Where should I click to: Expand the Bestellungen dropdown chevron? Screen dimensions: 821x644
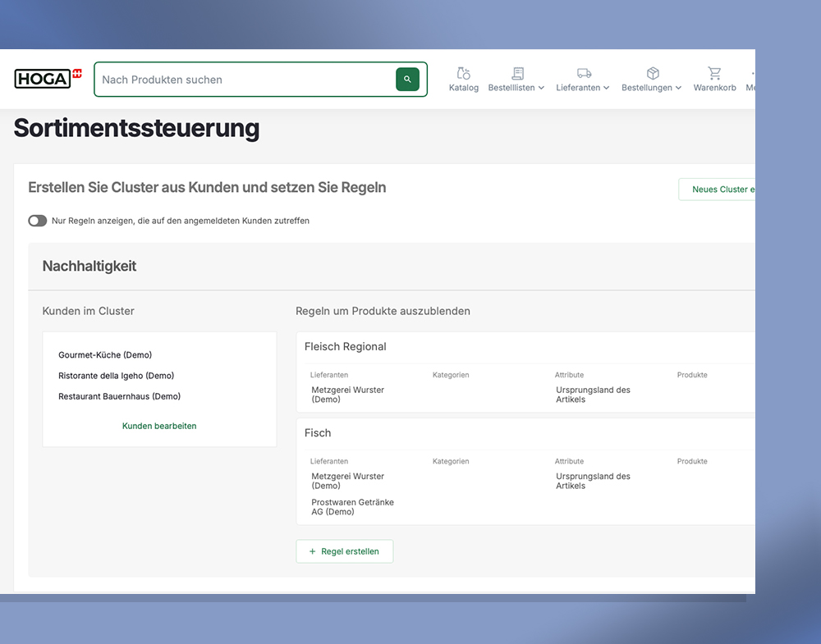click(678, 88)
